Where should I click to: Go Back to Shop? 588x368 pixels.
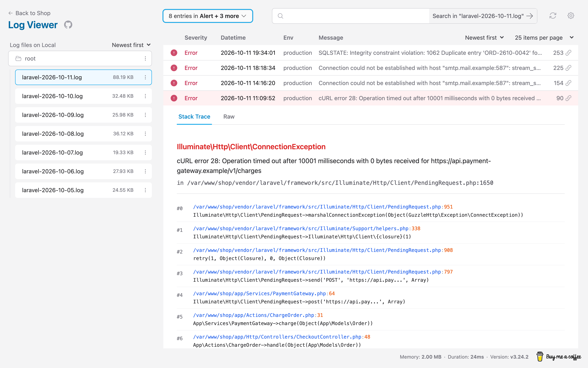pyautogui.click(x=29, y=13)
